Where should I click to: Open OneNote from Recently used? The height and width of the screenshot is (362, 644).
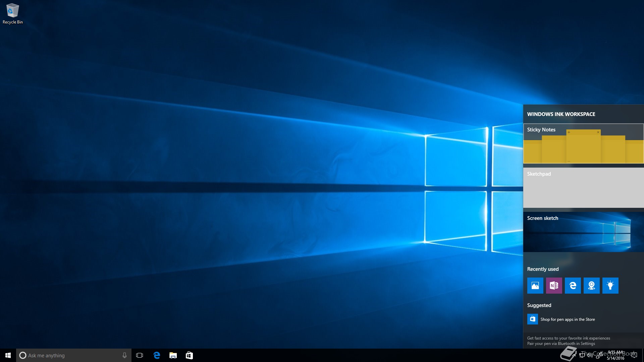554,286
